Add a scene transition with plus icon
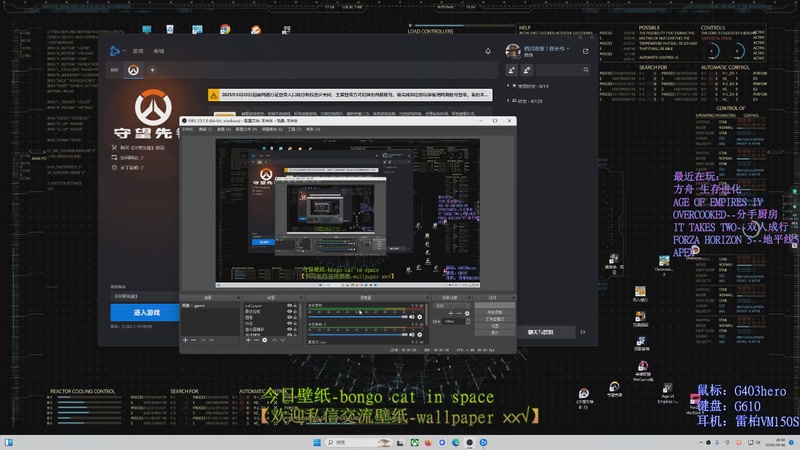800x450 pixels. (x=451, y=314)
